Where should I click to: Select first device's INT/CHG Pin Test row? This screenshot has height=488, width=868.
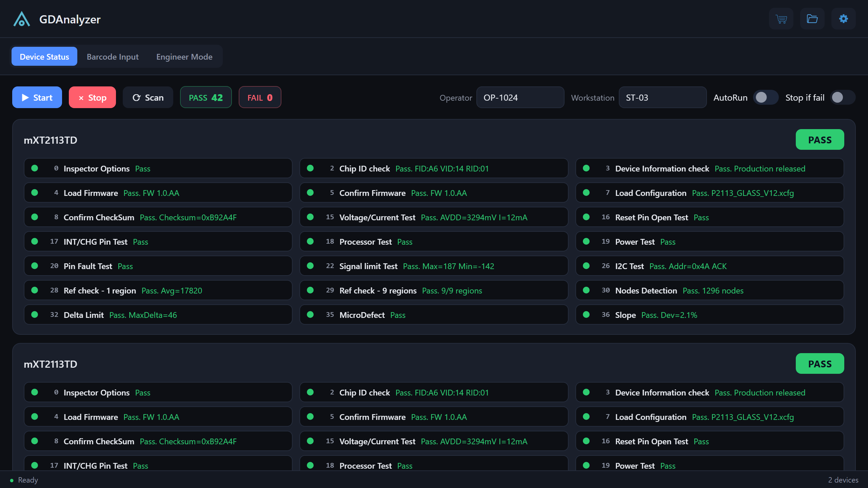point(158,242)
